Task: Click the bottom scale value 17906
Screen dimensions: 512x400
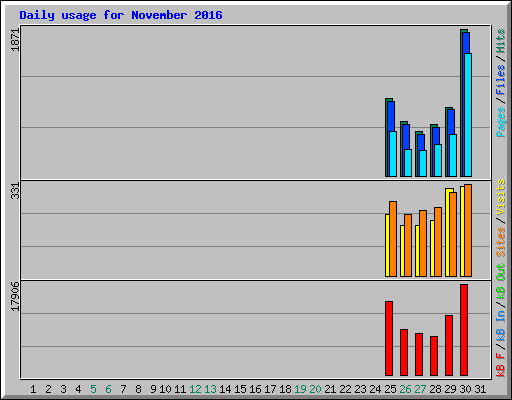Action: click(16, 297)
